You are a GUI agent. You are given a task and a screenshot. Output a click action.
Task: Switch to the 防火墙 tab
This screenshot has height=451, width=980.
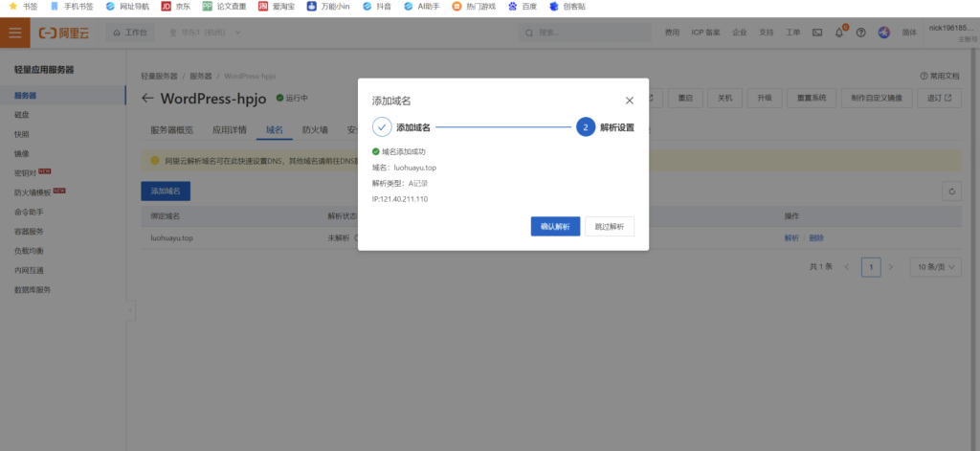(315, 130)
